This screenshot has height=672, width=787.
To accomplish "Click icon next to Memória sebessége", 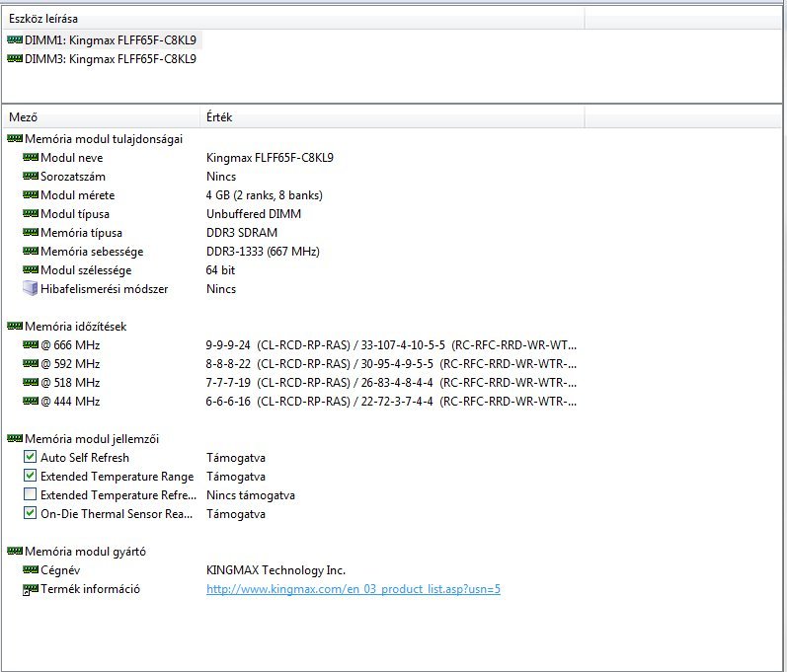I will click(31, 251).
